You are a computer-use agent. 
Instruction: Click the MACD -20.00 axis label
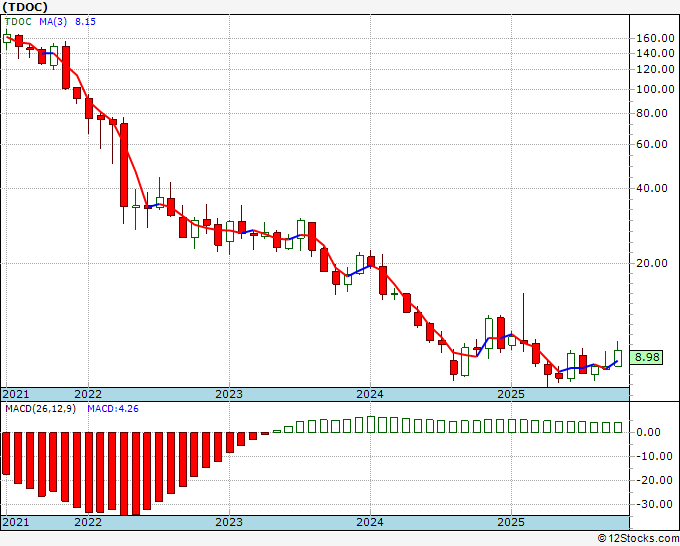coord(654,480)
